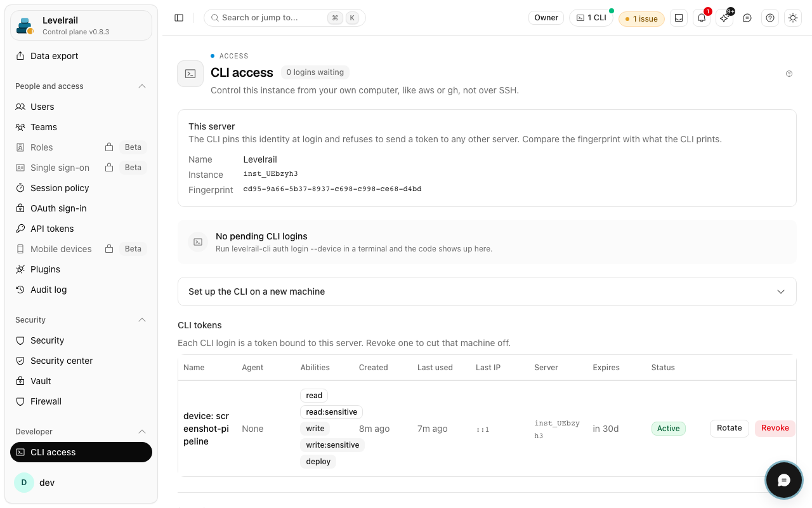Open API tokens page
The width and height of the screenshot is (812, 508).
(81, 229)
